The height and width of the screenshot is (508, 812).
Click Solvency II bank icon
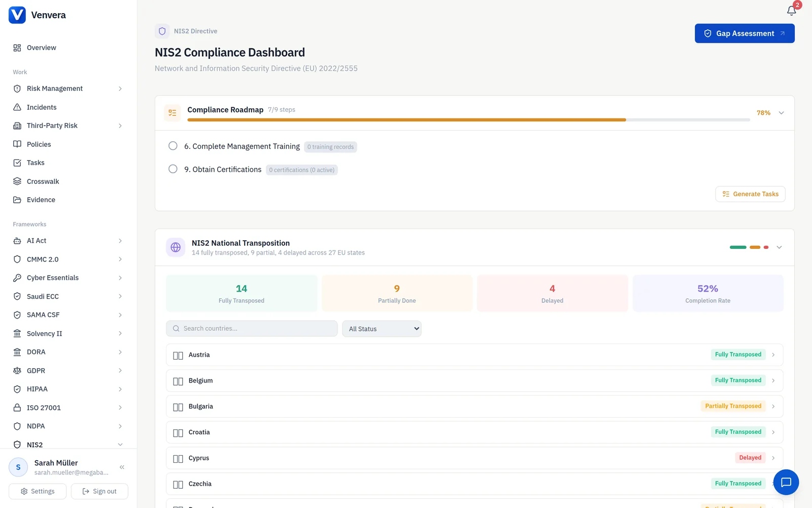(17, 334)
